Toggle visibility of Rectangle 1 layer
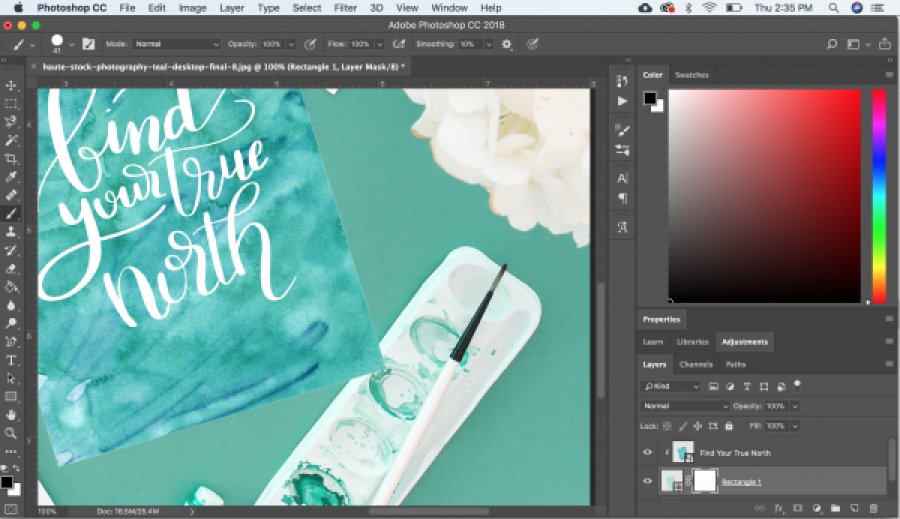This screenshot has width=900, height=519. click(647, 481)
